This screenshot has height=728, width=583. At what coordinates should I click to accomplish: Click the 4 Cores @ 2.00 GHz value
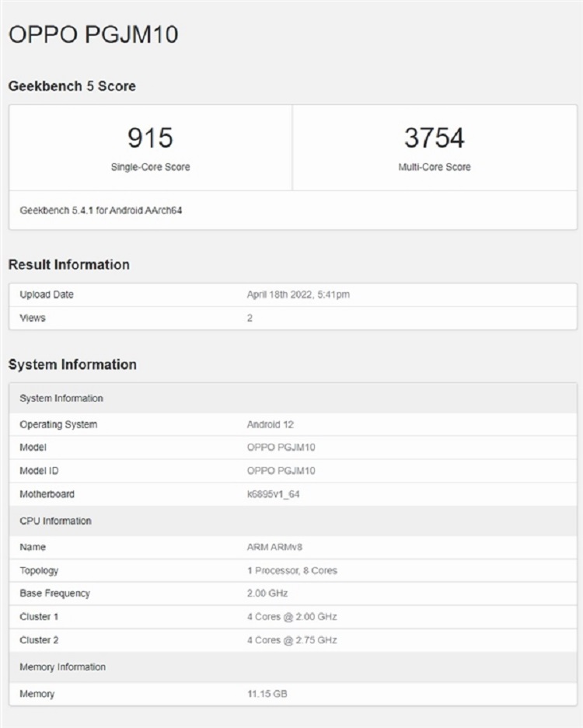[291, 617]
